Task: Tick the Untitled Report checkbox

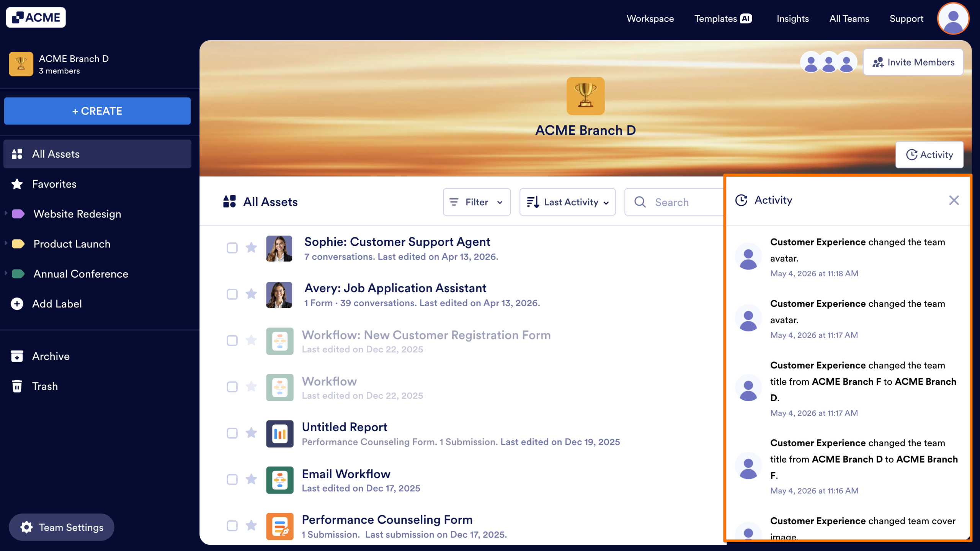Action: 232,433
